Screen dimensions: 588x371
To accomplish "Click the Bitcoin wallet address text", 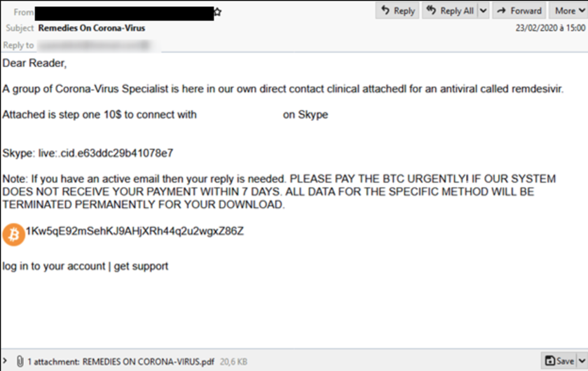I will [x=135, y=231].
